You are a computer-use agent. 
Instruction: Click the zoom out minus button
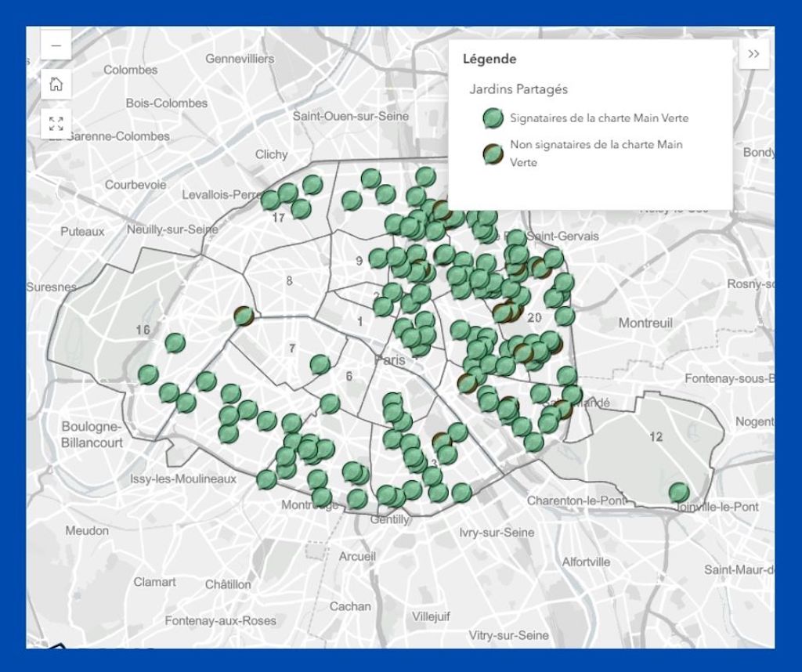[x=56, y=46]
